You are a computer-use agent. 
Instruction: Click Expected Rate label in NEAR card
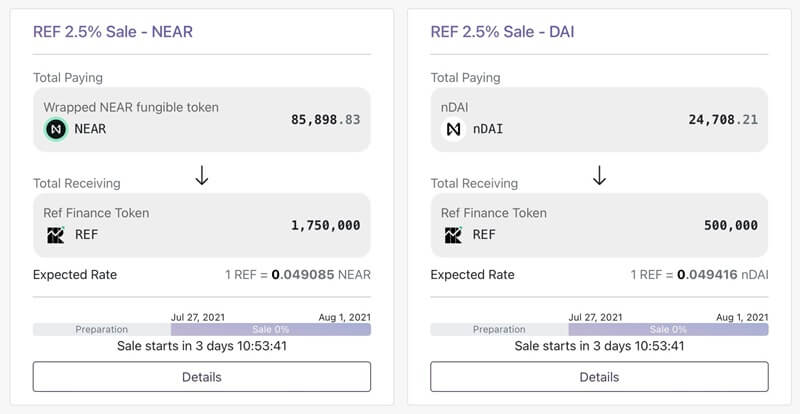click(75, 275)
